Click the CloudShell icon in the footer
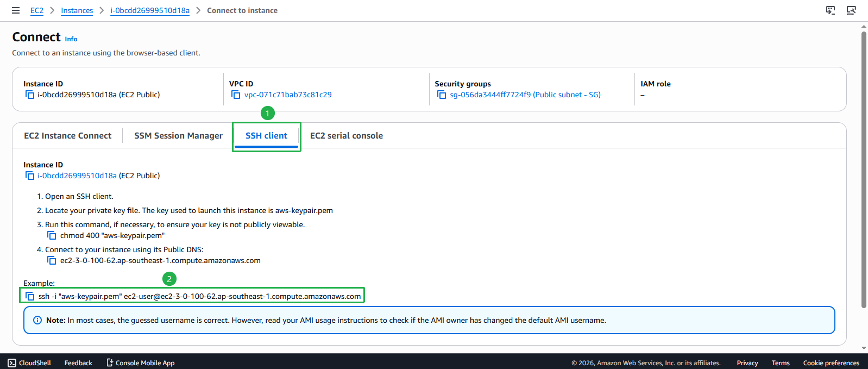 click(x=12, y=363)
